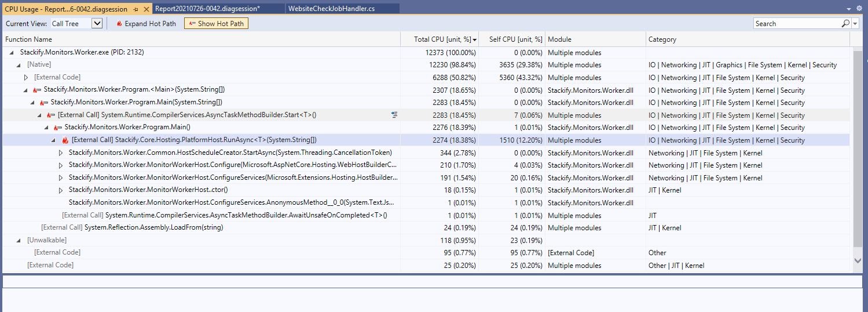The image size is (868, 312).
Task: Click Total CPU value 344 (2.78%)
Action: pos(458,153)
